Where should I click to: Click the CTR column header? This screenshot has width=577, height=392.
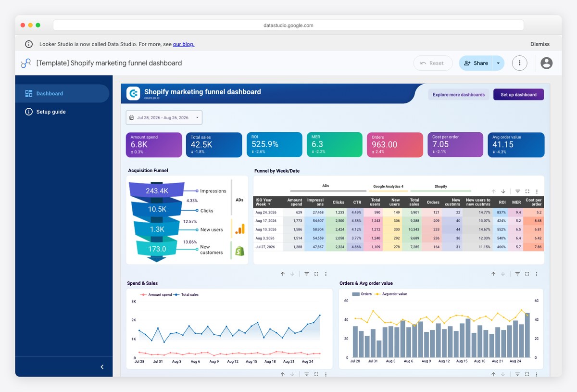[357, 202]
